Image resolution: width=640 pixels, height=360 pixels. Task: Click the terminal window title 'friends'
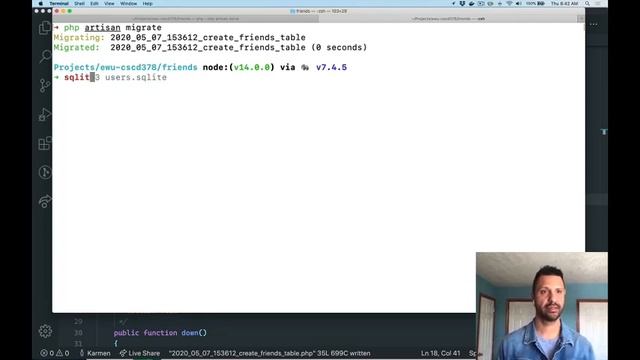318,11
